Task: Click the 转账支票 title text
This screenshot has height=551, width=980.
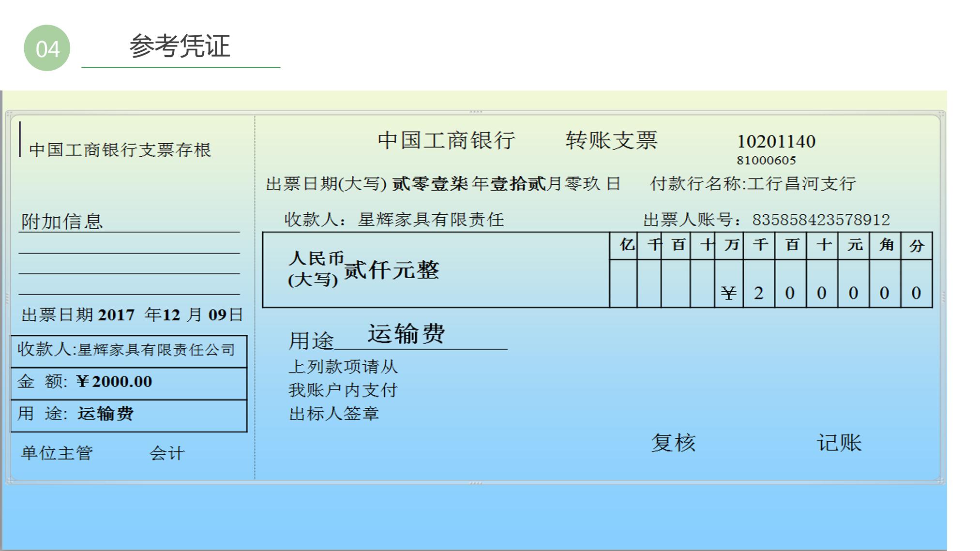Action: coord(611,140)
